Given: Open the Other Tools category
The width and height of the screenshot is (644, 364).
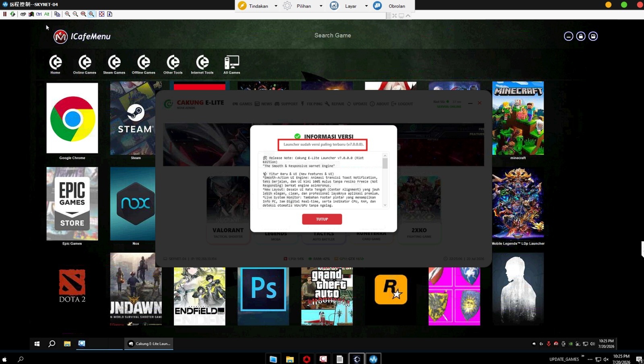Looking at the screenshot, I should pyautogui.click(x=173, y=64).
